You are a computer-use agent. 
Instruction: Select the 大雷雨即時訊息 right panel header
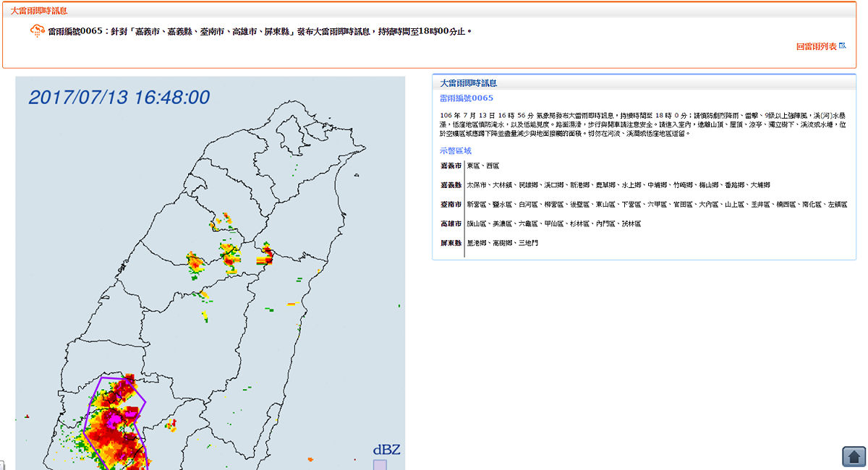pos(467,83)
